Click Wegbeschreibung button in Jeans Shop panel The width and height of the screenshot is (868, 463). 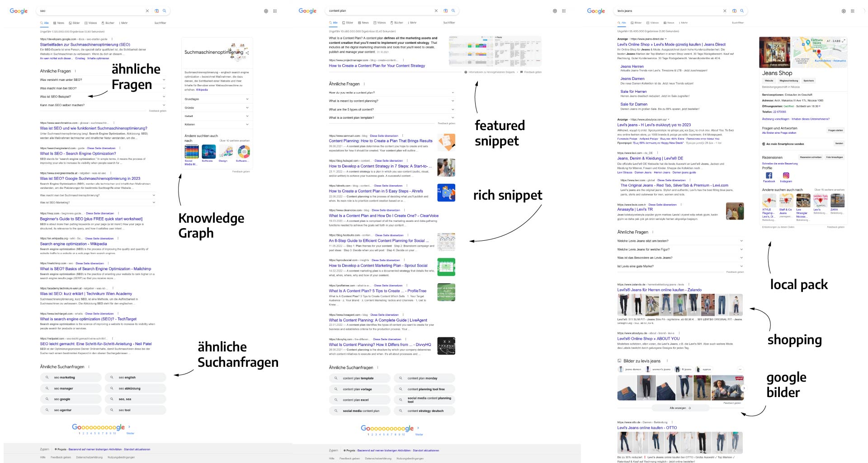pyautogui.click(x=788, y=81)
